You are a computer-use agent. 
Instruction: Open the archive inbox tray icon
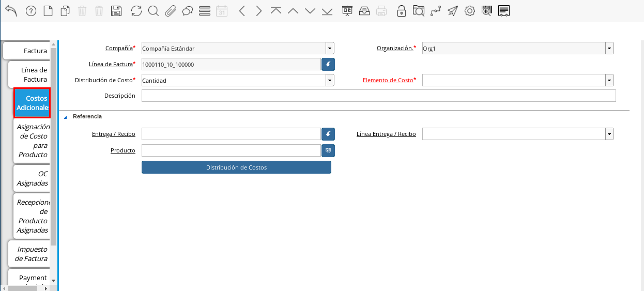click(364, 11)
